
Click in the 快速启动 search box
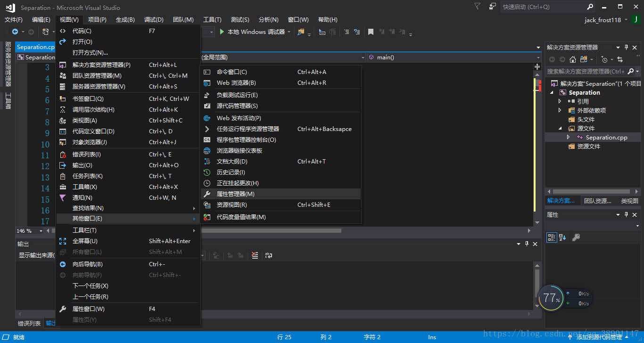543,7
